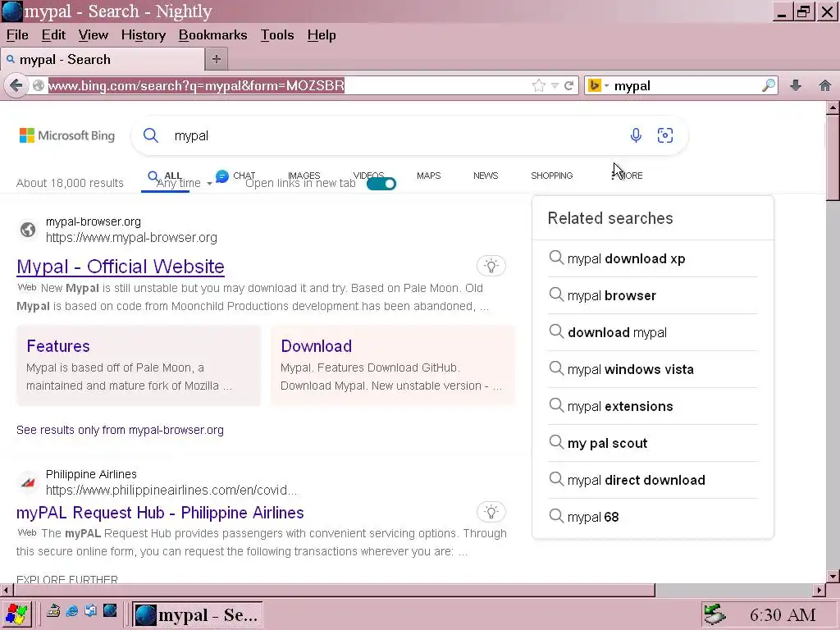The height and width of the screenshot is (630, 840).
Task: Open the Start button on taskbar
Action: (x=16, y=614)
